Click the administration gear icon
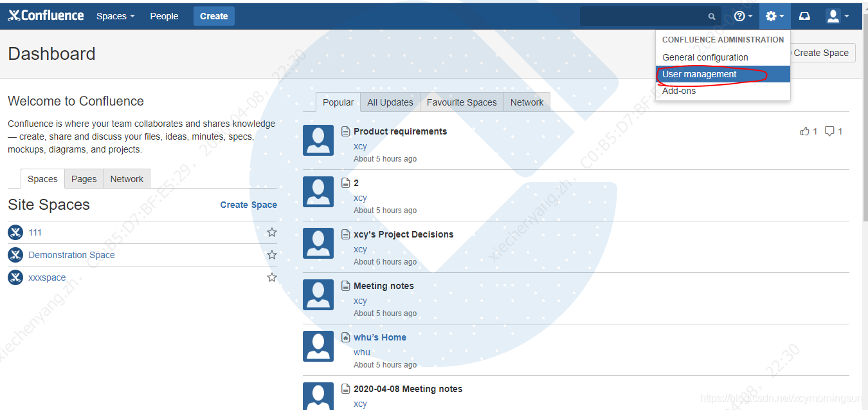 click(775, 16)
